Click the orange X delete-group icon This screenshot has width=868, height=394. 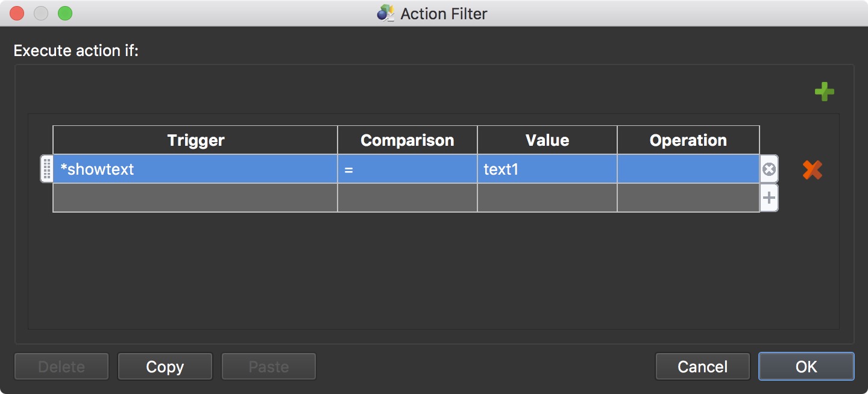coord(812,170)
